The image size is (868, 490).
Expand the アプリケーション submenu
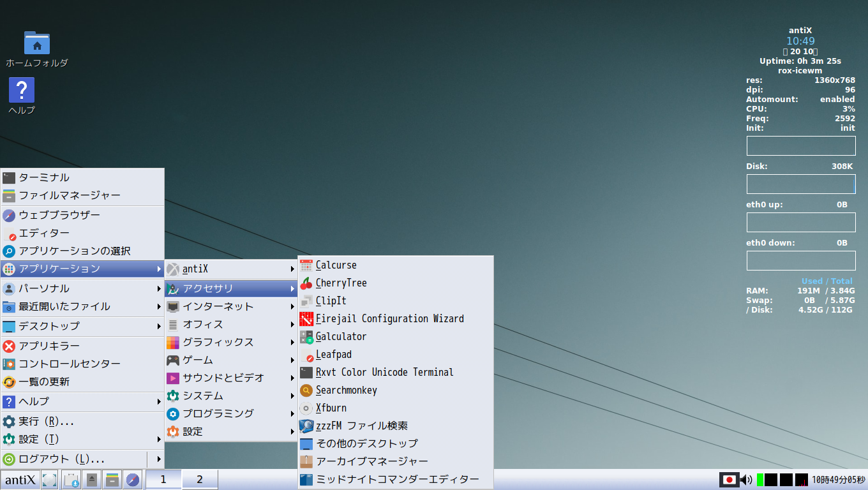click(x=82, y=269)
